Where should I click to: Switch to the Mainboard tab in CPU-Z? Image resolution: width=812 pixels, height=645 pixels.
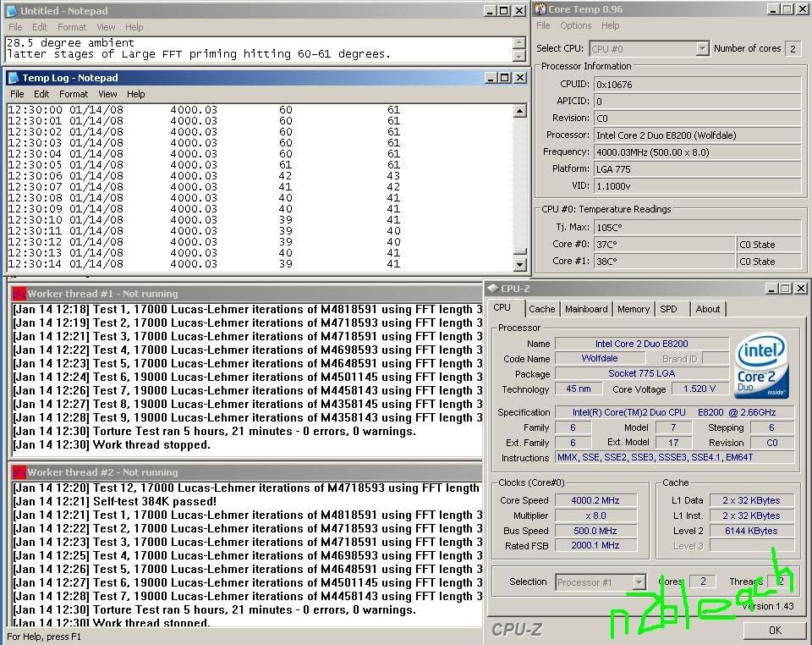point(586,309)
